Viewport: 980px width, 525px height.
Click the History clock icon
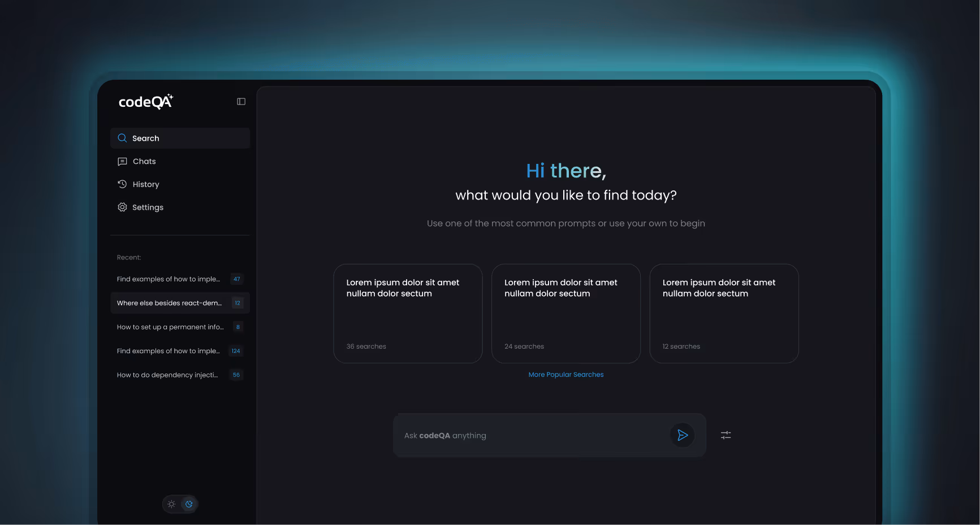click(x=122, y=184)
